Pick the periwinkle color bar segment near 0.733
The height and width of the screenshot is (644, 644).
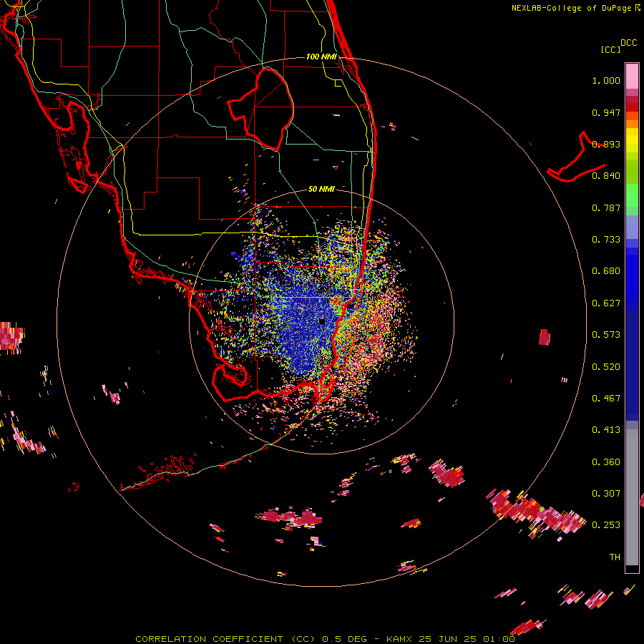[x=632, y=228]
